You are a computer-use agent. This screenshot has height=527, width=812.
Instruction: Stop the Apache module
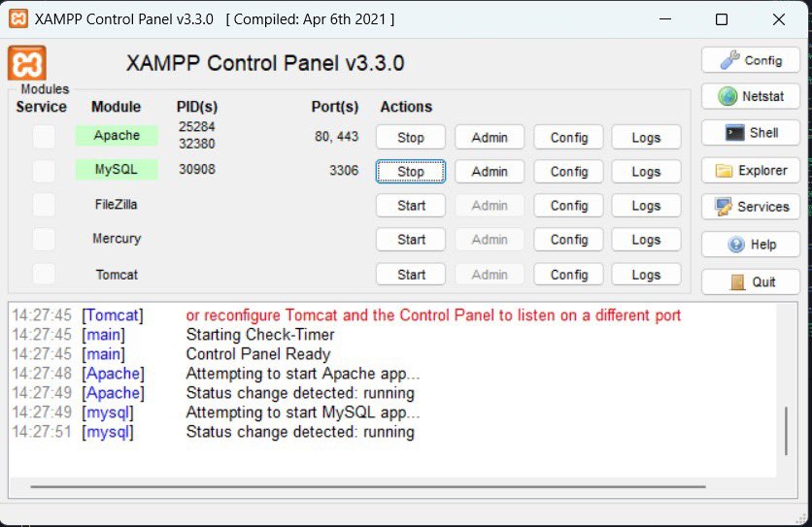tap(411, 137)
